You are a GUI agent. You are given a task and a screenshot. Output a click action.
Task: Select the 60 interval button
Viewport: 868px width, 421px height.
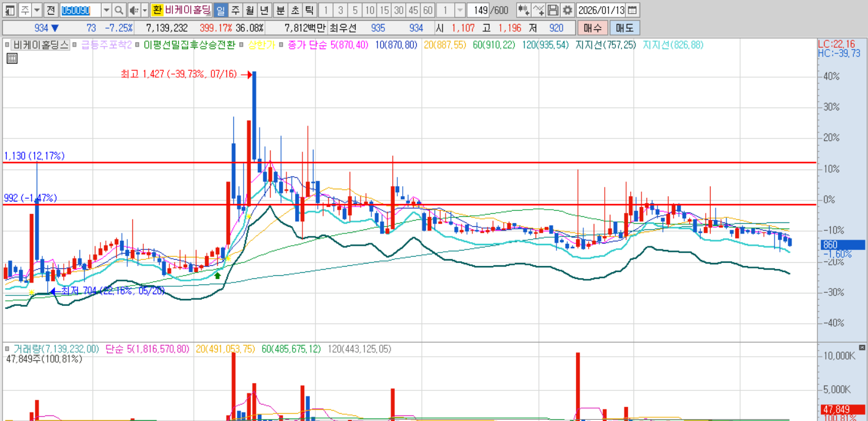coord(427,10)
